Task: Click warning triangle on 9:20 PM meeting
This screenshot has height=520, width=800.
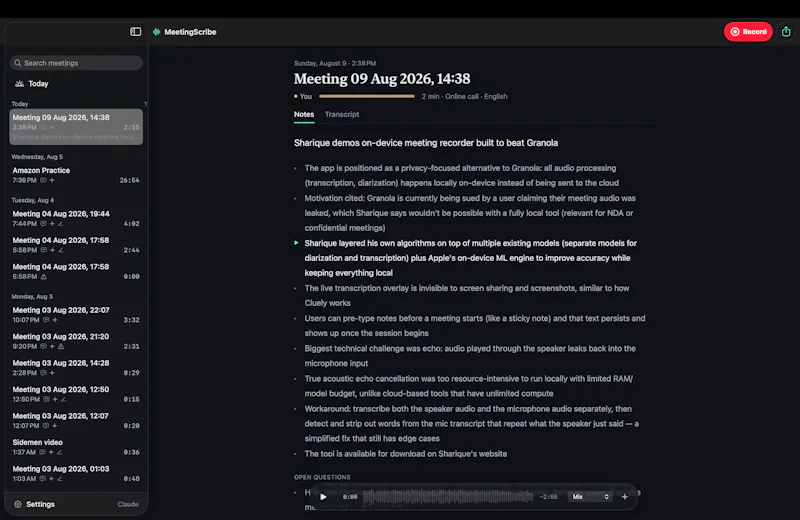Action: 61,346
